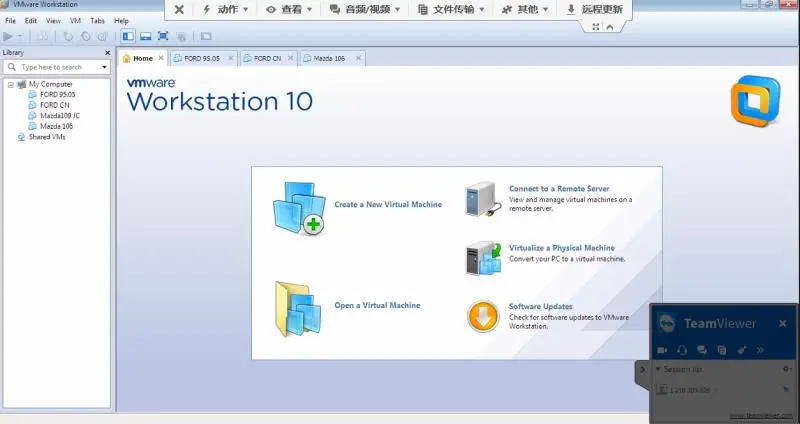This screenshot has height=424, width=800.
Task: Close the FORD 95.05 tab
Action: pos(231,58)
